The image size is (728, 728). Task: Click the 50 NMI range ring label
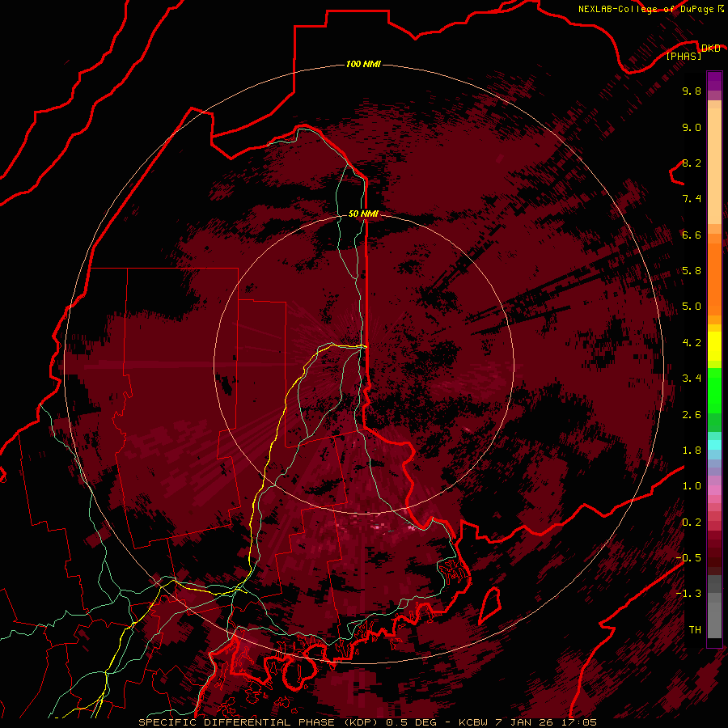(x=363, y=214)
